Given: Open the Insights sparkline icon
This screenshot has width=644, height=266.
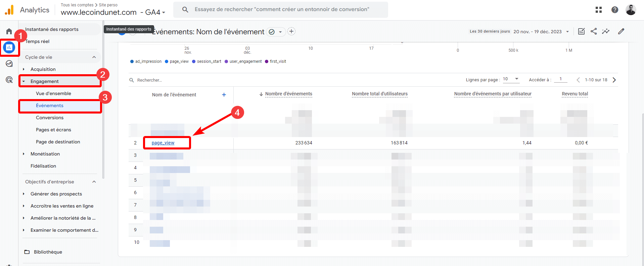Looking at the screenshot, I should (x=606, y=31).
